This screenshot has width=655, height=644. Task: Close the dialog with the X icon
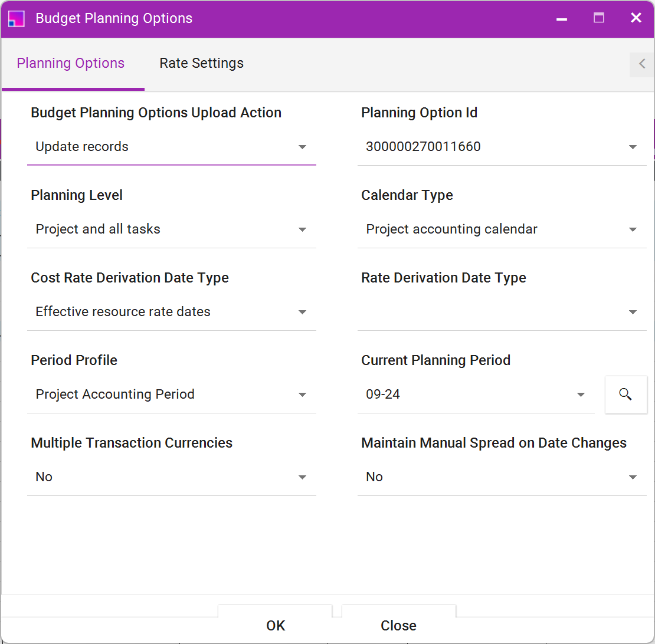click(x=636, y=18)
